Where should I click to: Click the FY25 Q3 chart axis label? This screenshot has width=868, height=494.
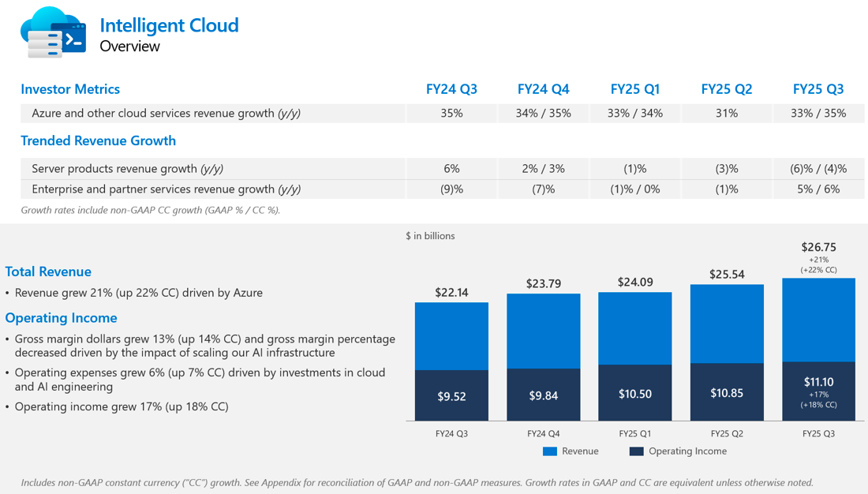(x=818, y=434)
